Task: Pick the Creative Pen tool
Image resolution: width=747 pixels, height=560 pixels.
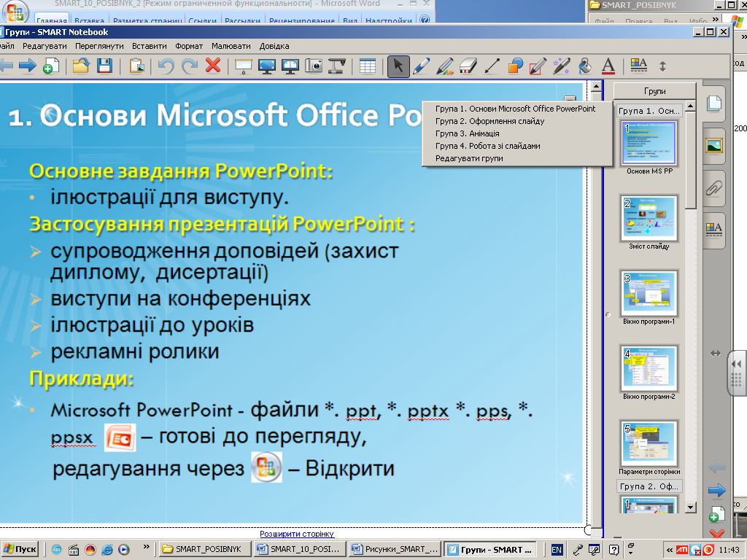Action: point(444,66)
